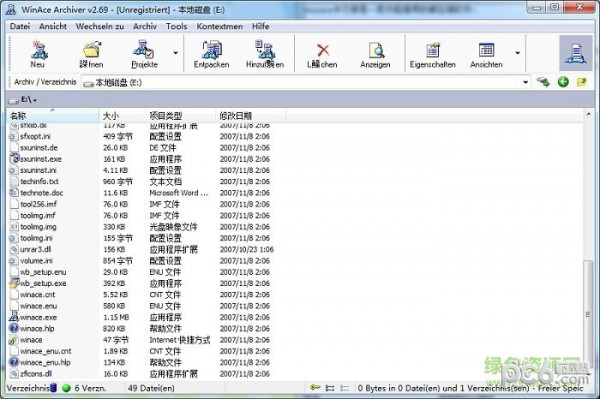Click the Neu archive toolbar icon

tap(38, 50)
